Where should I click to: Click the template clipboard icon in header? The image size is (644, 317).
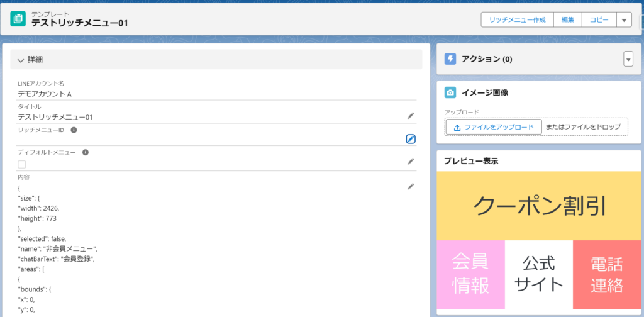tap(18, 19)
